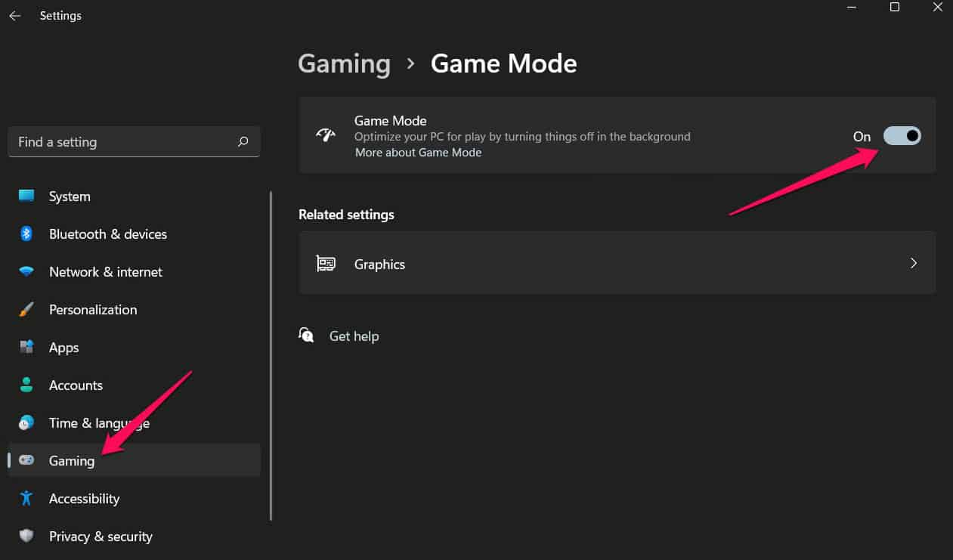This screenshot has width=953, height=560.
Task: Click the Accessibility figure icon
Action: point(26,498)
